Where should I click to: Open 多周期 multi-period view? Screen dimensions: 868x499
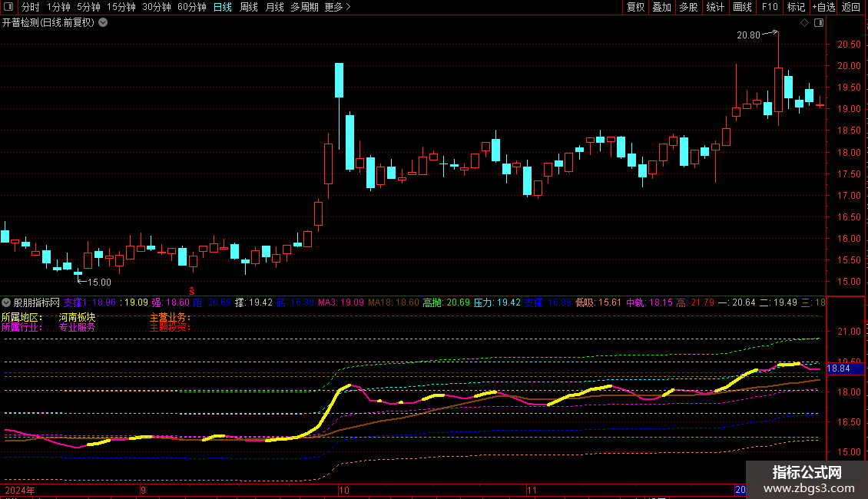[x=304, y=7]
